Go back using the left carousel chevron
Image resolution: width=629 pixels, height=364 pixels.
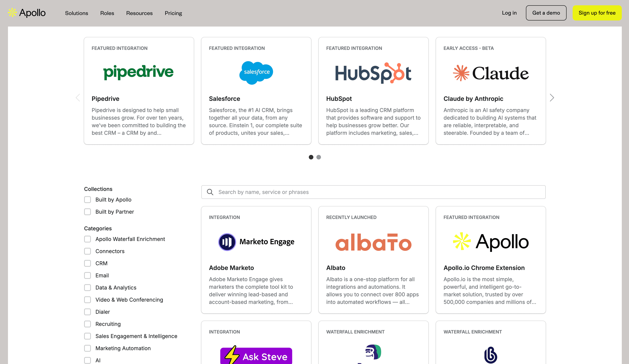click(78, 98)
